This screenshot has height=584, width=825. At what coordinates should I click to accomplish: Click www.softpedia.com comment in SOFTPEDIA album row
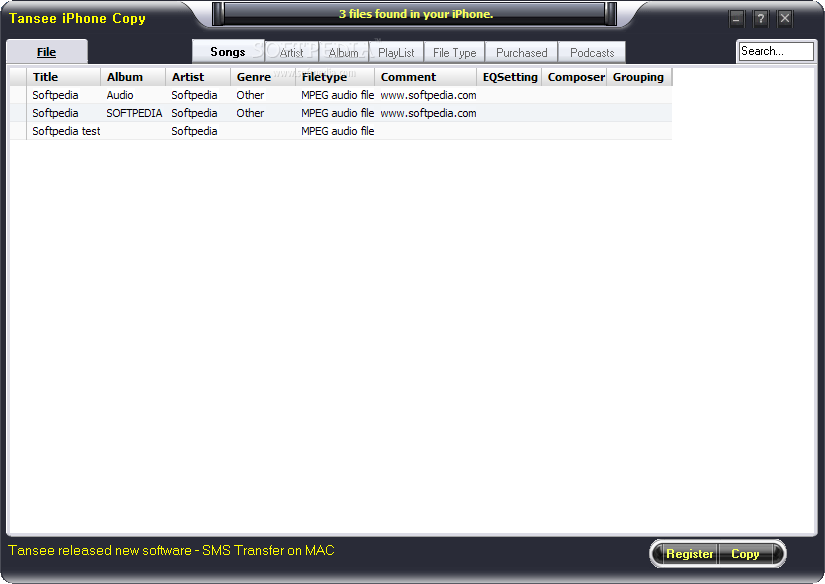click(428, 113)
